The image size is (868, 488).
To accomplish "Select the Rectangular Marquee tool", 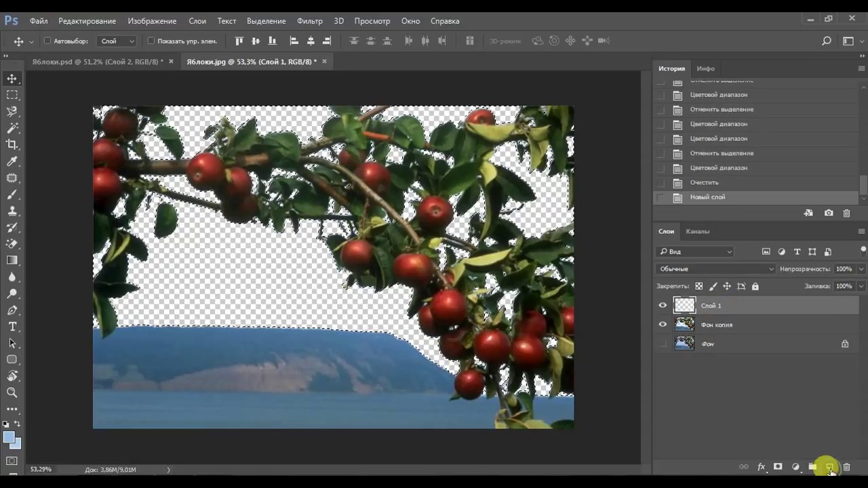I will 12,95.
